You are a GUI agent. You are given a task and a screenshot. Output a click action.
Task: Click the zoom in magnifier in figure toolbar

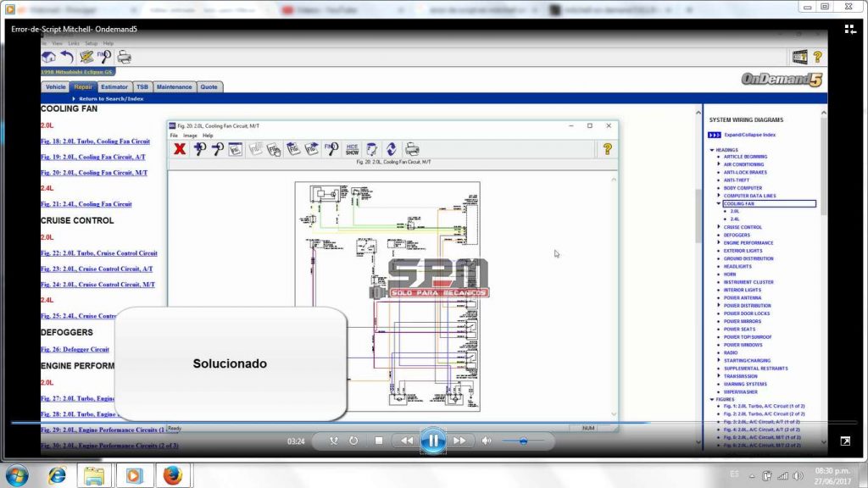(x=200, y=149)
